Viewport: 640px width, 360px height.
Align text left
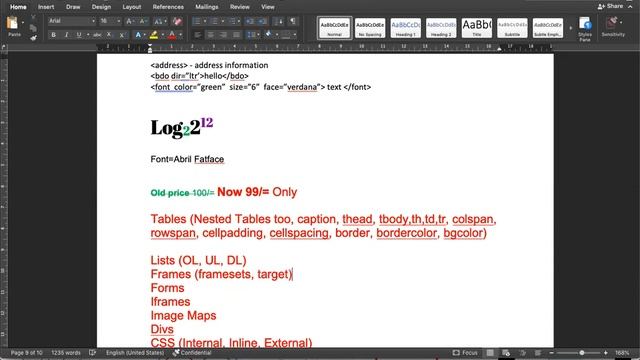(x=198, y=35)
